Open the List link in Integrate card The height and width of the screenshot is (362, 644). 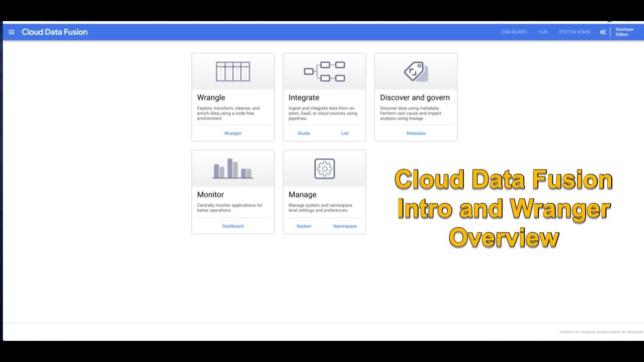345,133
